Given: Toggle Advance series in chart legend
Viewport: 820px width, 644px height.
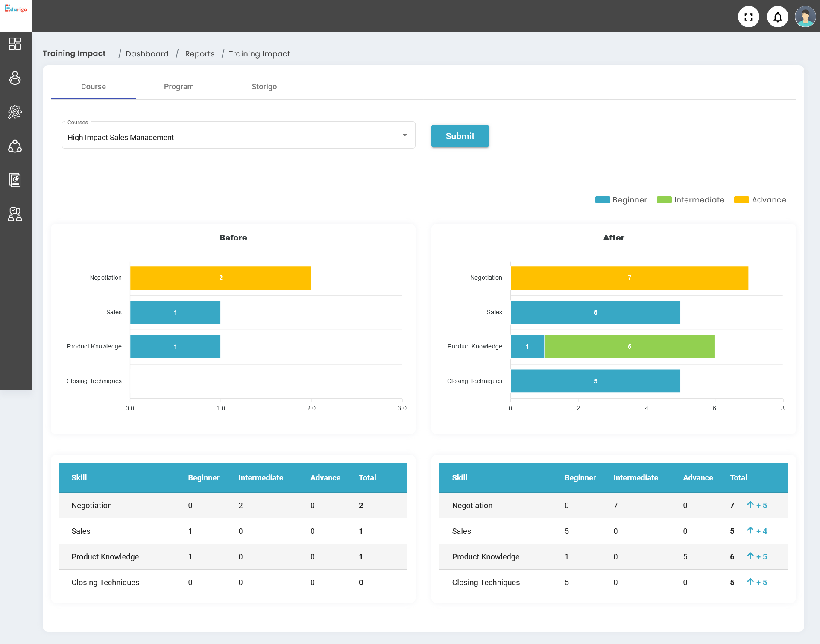Looking at the screenshot, I should coord(760,200).
